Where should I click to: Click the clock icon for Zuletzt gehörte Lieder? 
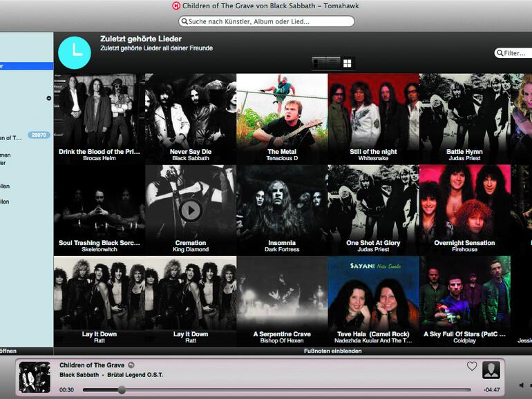[75, 53]
